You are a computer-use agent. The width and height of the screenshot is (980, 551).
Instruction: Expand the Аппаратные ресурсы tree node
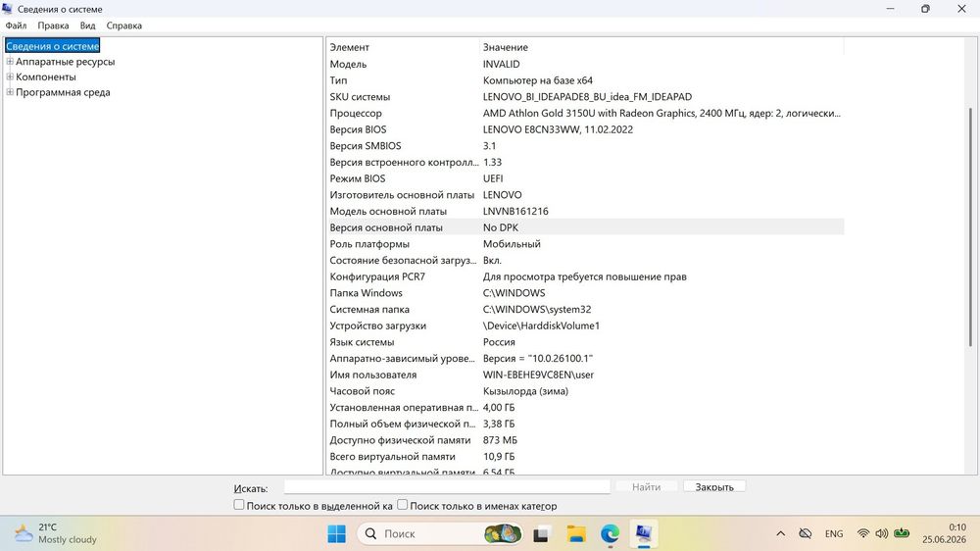tap(10, 62)
